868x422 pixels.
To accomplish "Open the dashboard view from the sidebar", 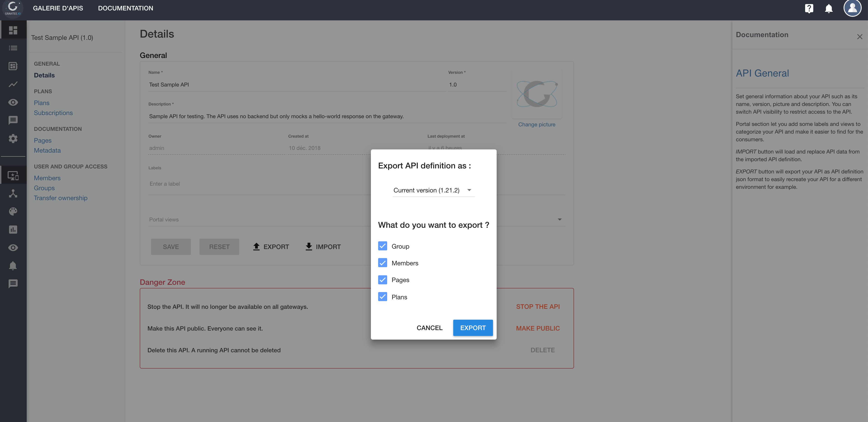I will coord(13,30).
